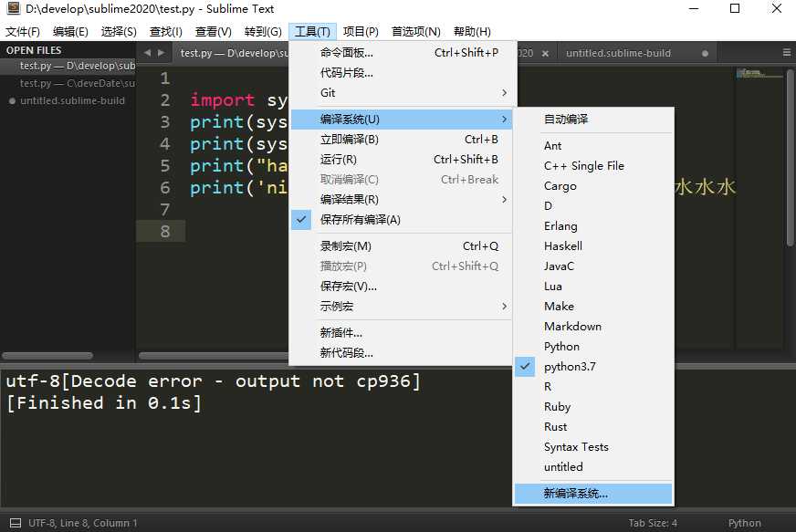This screenshot has width=796, height=532.
Task: Click unsaved dot beside untitled.sublime-build in sidebar
Action: click(12, 101)
